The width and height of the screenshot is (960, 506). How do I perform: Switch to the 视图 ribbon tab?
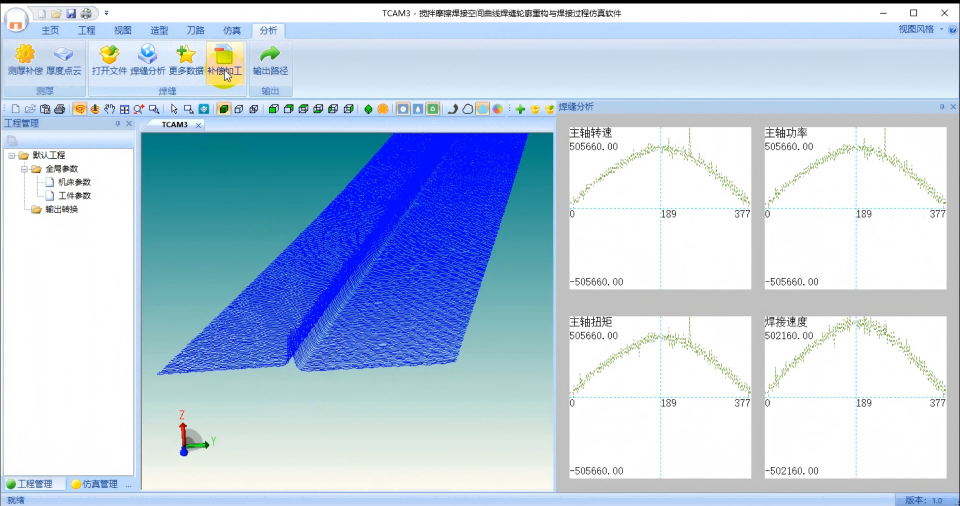[122, 30]
